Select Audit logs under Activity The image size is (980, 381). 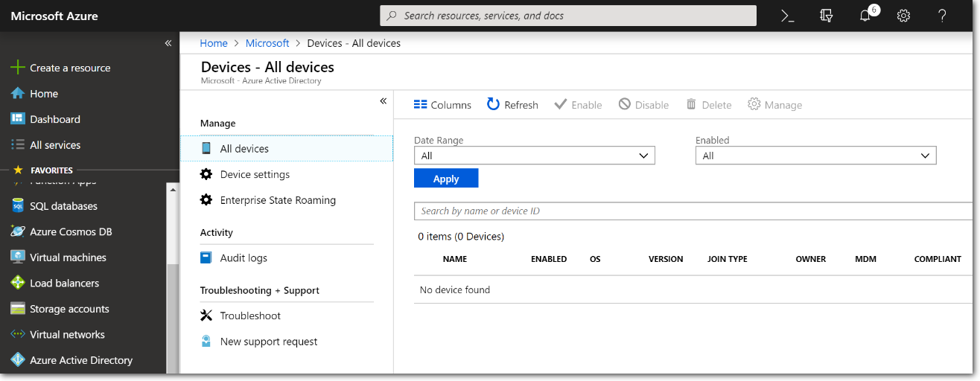pyautogui.click(x=244, y=258)
